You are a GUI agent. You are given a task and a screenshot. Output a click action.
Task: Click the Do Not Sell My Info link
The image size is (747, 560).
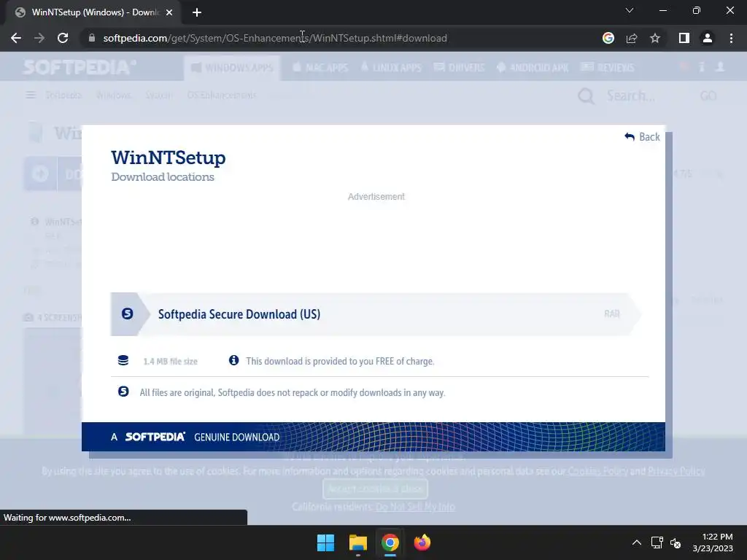(415, 507)
